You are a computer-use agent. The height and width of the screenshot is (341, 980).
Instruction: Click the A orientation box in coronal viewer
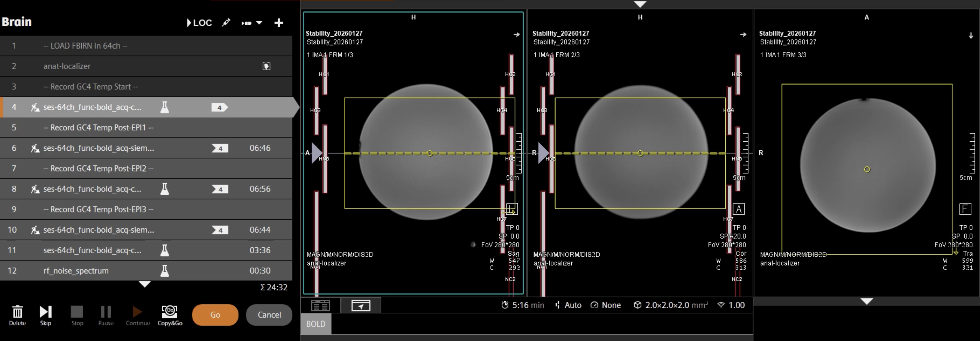coord(738,209)
